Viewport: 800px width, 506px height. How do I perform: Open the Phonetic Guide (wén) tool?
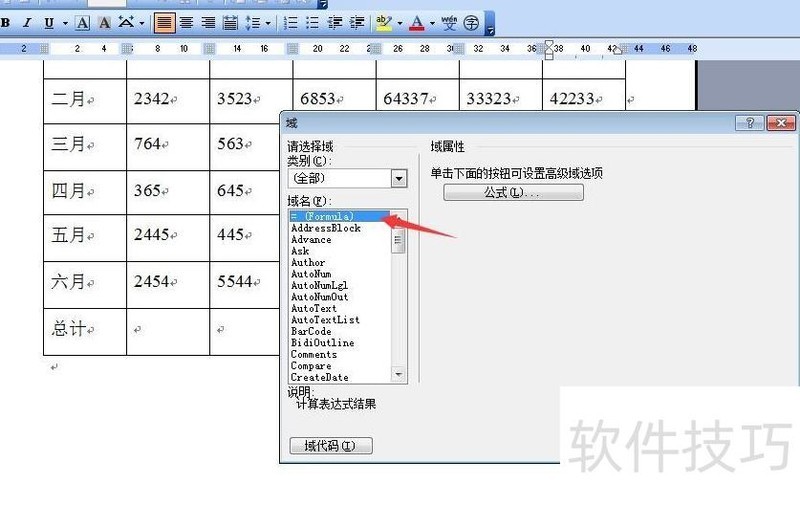click(x=449, y=23)
